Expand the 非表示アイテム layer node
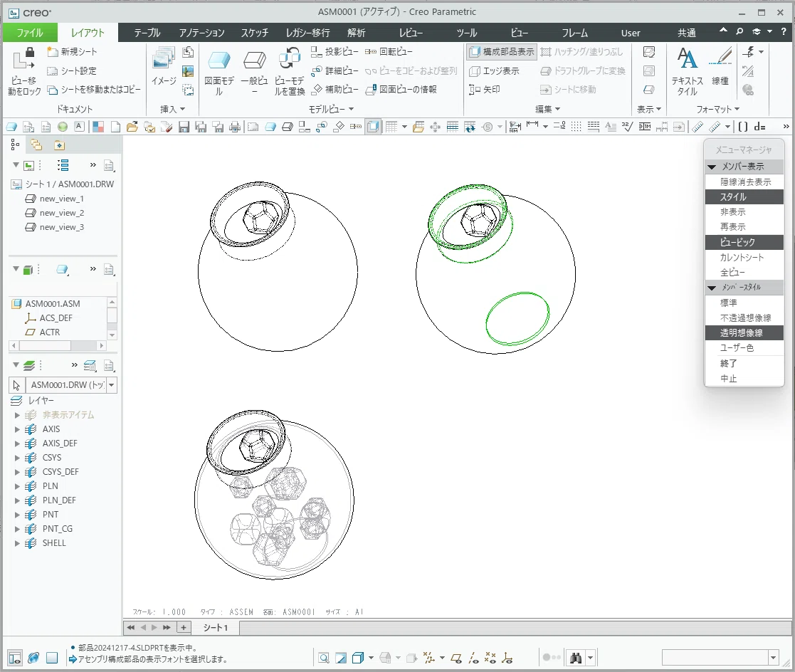The image size is (795, 672). pyautogui.click(x=17, y=415)
